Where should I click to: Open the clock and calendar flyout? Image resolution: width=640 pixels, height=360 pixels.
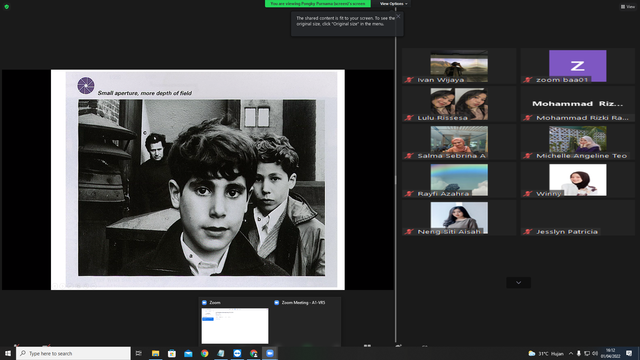pyautogui.click(x=610, y=353)
